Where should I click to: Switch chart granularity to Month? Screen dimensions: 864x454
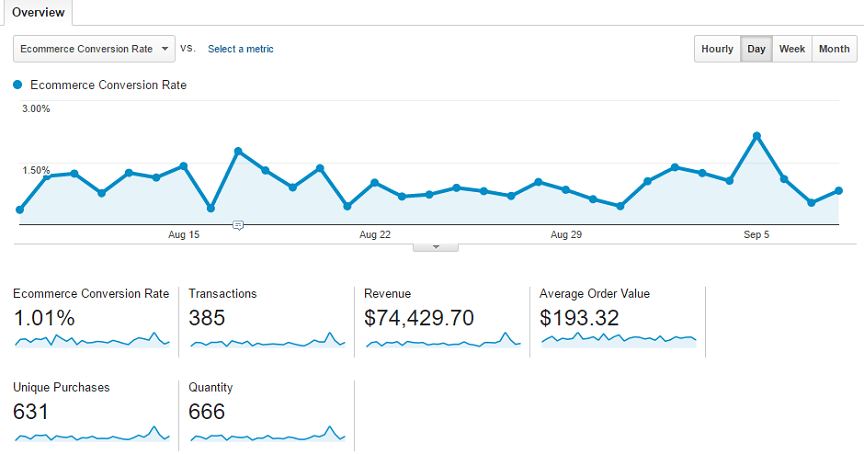834,49
